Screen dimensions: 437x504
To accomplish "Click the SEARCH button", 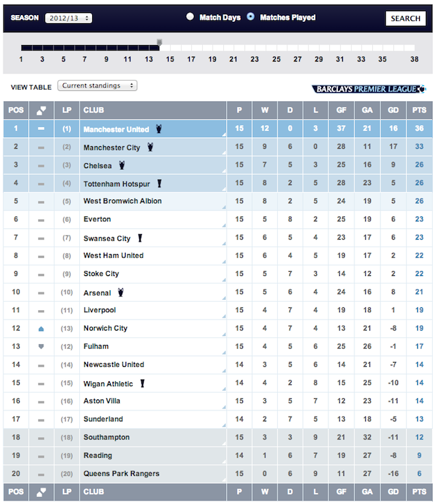I will pos(406,18).
